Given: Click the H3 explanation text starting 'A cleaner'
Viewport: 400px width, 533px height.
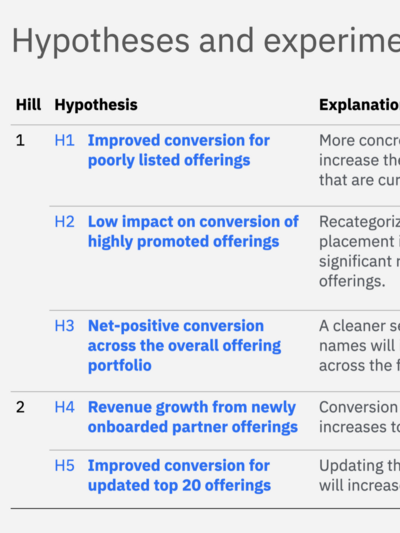Looking at the screenshot, I should pos(360,346).
